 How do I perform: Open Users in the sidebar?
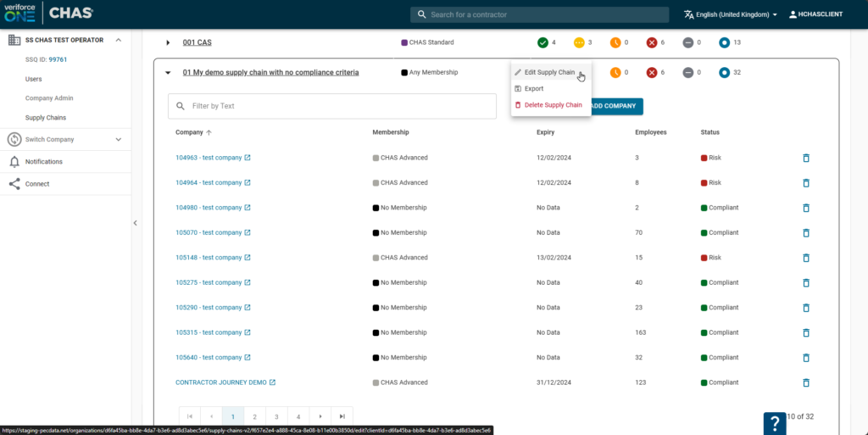coord(33,79)
